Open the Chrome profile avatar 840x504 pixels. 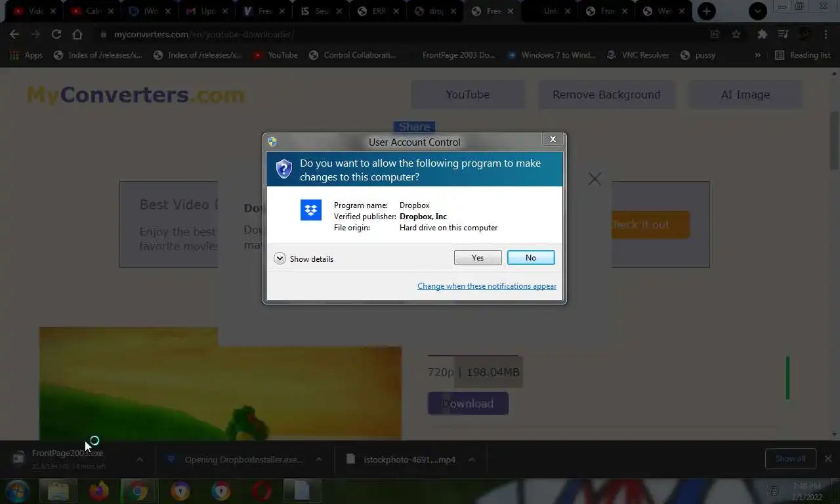pyautogui.click(x=805, y=34)
